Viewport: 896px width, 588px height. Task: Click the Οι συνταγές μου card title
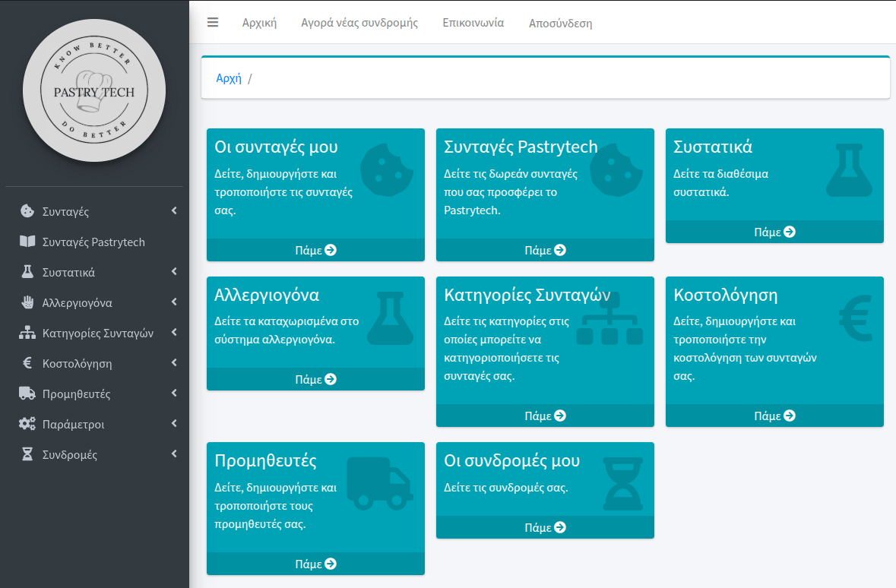276,147
